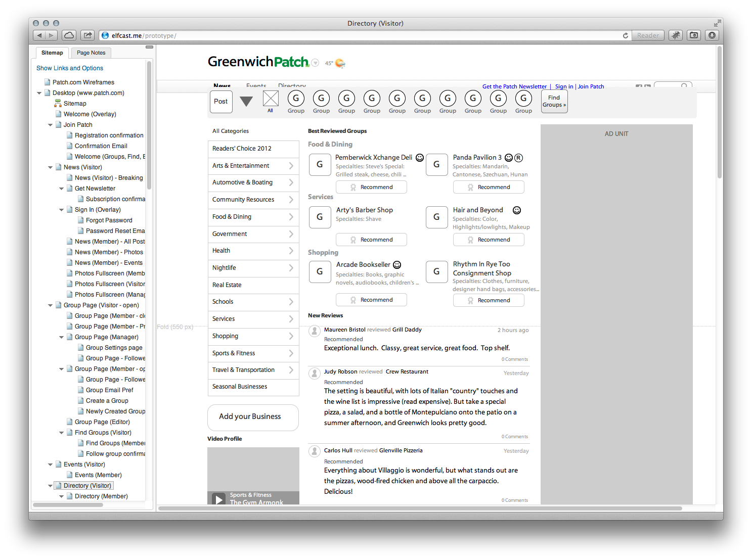This screenshot has width=752, height=560.
Task: Click the camera capture icon in the toolbar
Action: (693, 35)
